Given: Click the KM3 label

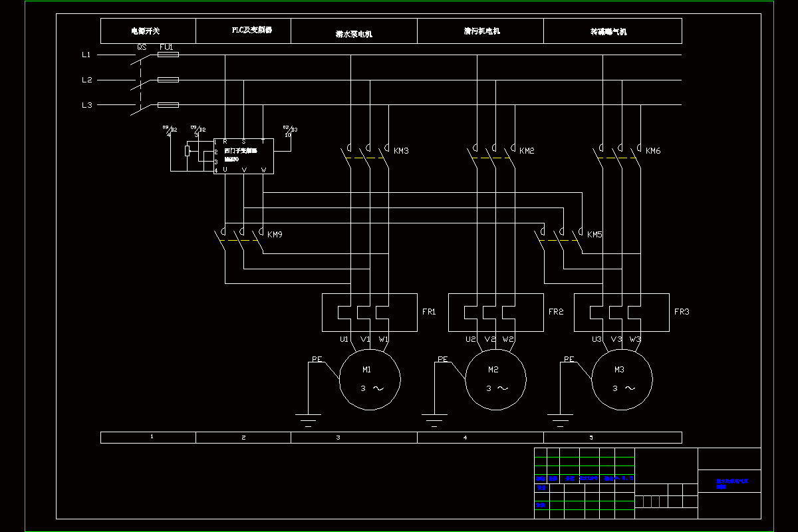Looking at the screenshot, I should coord(401,151).
